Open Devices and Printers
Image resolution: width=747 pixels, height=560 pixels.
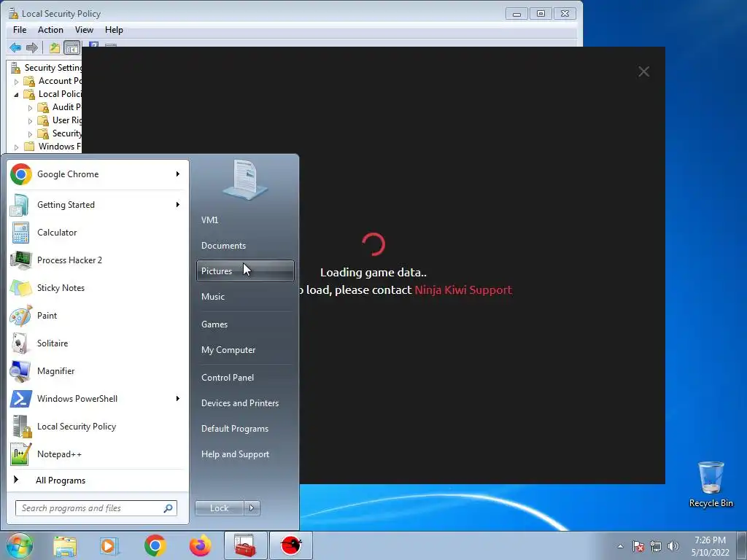pyautogui.click(x=245, y=403)
